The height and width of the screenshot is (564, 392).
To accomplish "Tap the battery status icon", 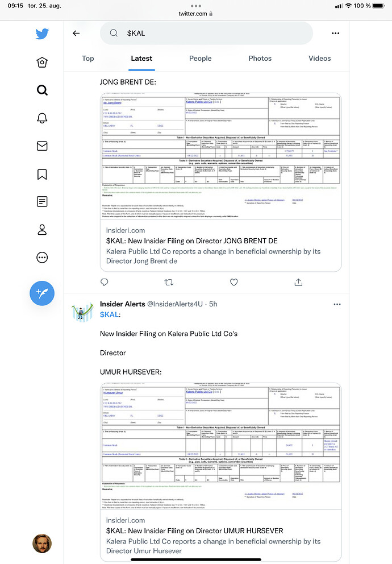I will point(379,6).
